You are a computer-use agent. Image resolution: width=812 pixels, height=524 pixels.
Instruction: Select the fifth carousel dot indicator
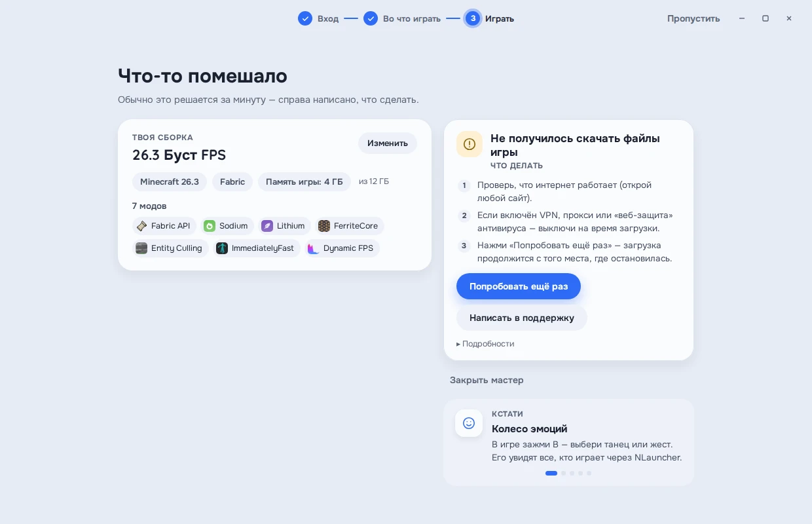[x=589, y=473]
